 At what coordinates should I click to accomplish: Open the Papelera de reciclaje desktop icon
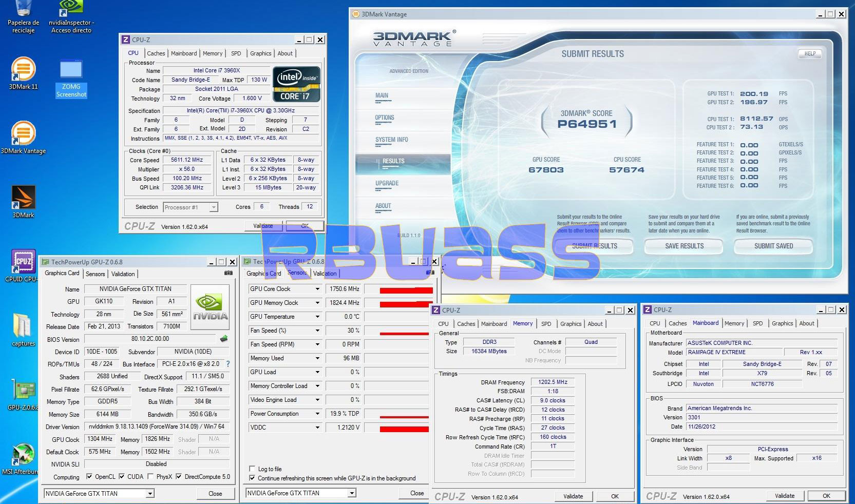tap(23, 16)
